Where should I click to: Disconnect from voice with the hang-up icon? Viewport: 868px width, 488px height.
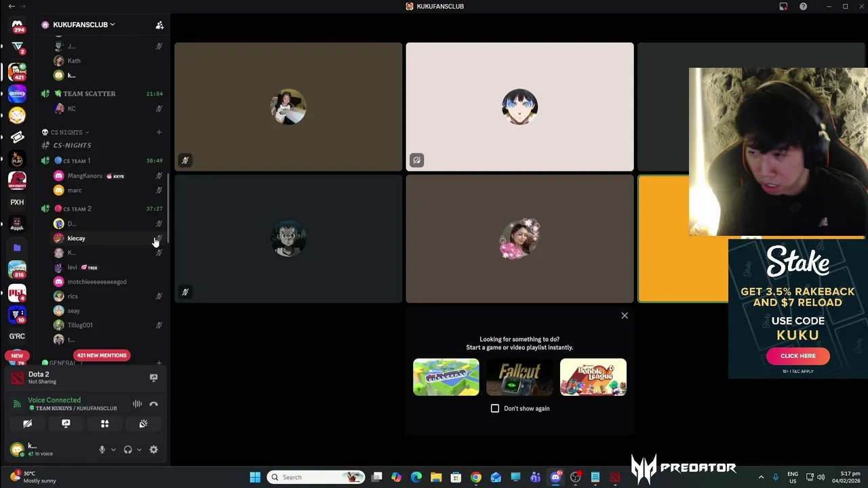(153, 404)
